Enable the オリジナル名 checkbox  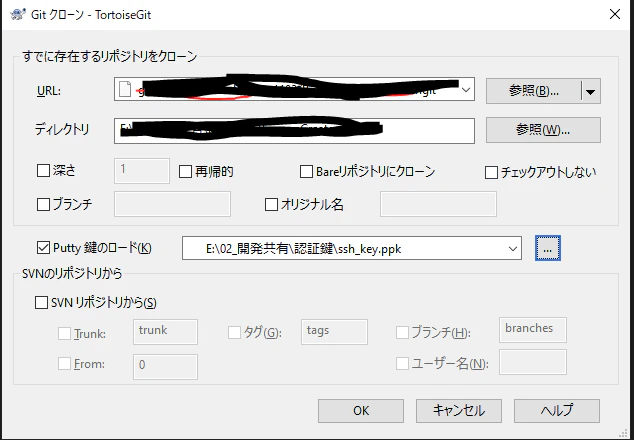pyautogui.click(x=271, y=205)
